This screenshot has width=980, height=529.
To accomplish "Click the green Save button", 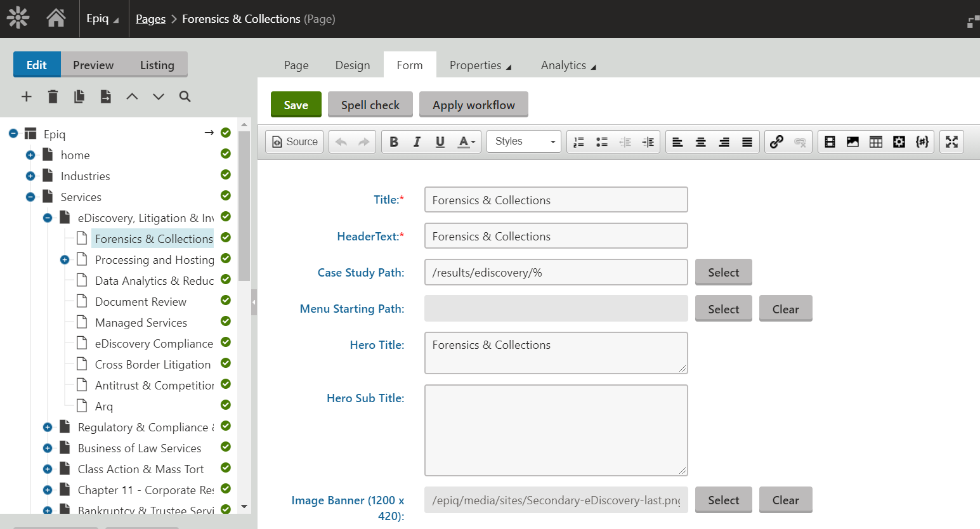I will click(296, 105).
